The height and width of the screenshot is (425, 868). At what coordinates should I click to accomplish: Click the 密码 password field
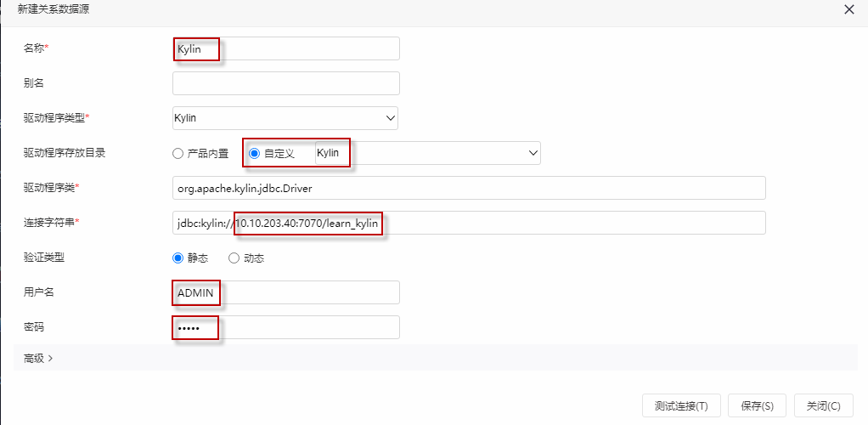pos(285,327)
